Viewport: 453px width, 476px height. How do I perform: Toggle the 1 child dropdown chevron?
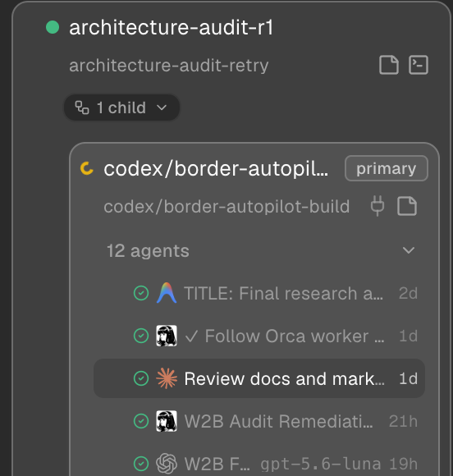(x=162, y=108)
